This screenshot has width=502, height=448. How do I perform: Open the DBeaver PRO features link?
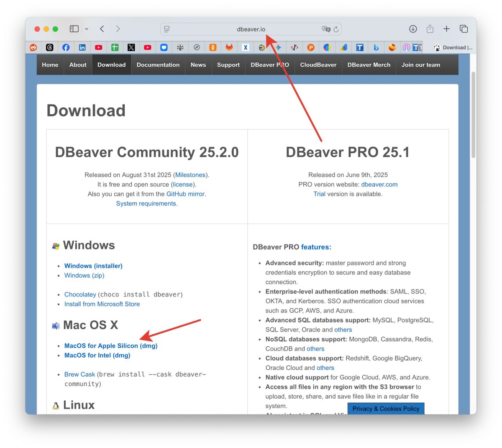tap(316, 247)
